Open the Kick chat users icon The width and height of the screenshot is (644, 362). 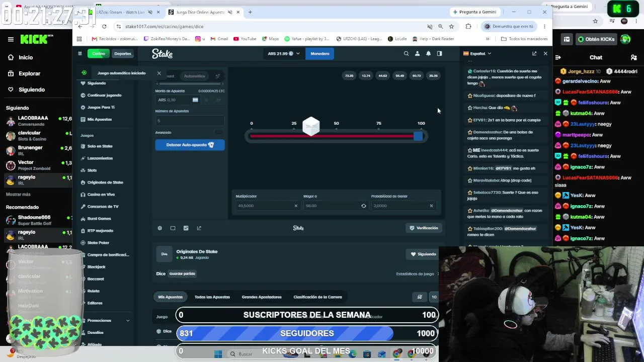634,57
